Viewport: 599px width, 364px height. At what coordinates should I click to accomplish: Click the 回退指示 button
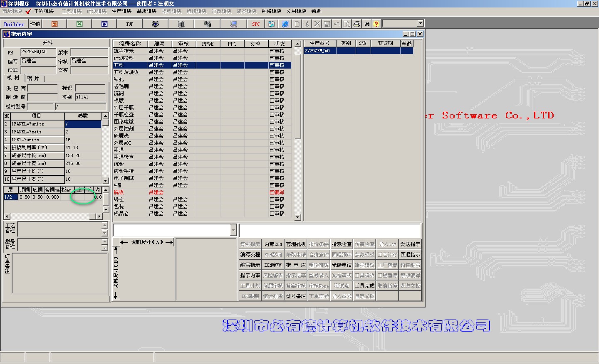click(410, 255)
